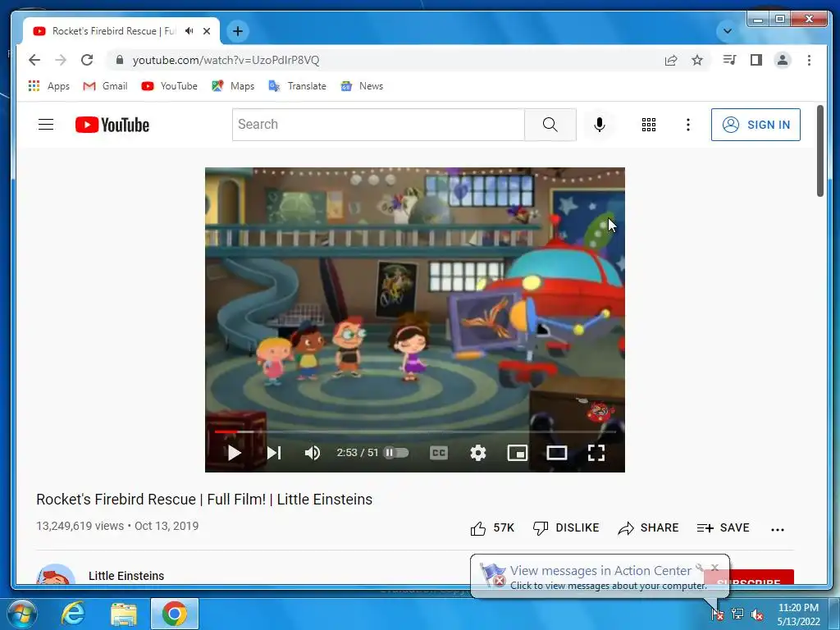The image size is (840, 630).
Task: SAVE the video to a playlist
Action: point(724,528)
